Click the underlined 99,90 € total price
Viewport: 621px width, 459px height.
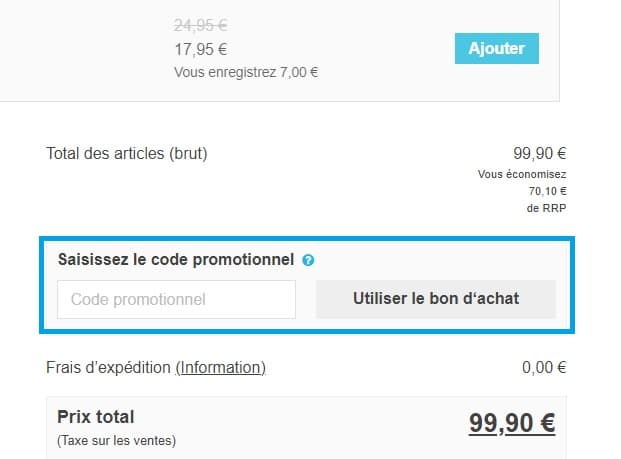click(x=512, y=423)
